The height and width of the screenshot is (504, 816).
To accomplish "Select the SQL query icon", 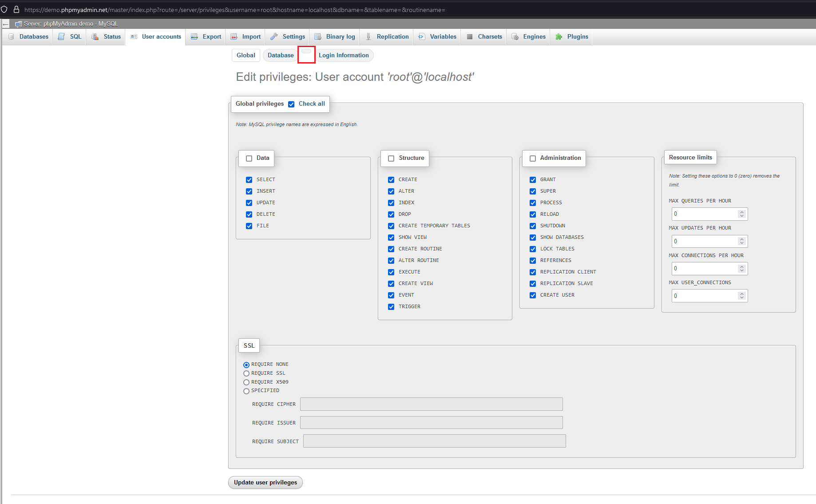I will point(61,36).
